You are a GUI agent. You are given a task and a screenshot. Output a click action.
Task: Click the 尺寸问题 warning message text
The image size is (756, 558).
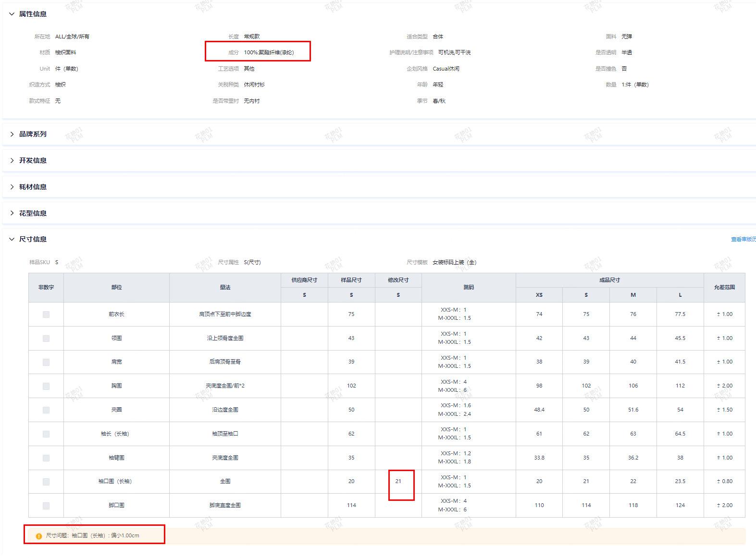92,535
